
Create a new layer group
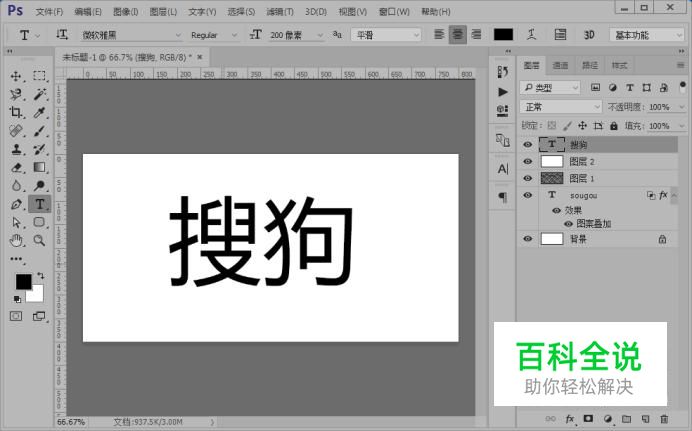point(627,419)
